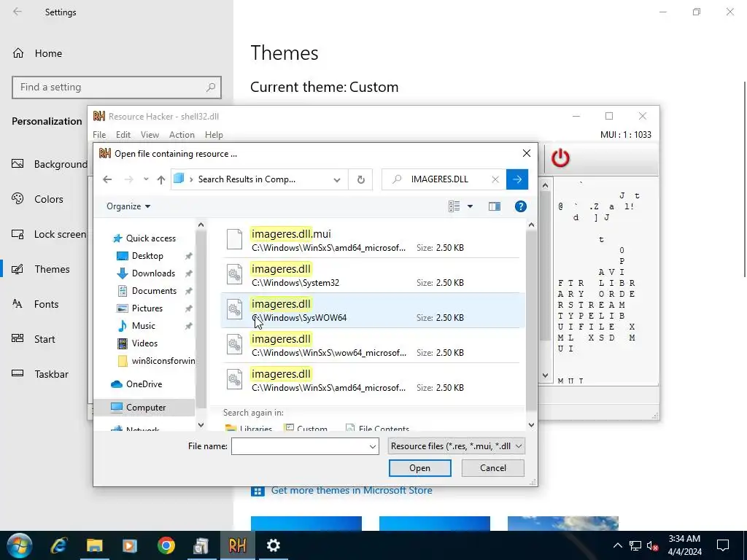This screenshot has width=747, height=560.
Task: Click the Open button
Action: 419,468
